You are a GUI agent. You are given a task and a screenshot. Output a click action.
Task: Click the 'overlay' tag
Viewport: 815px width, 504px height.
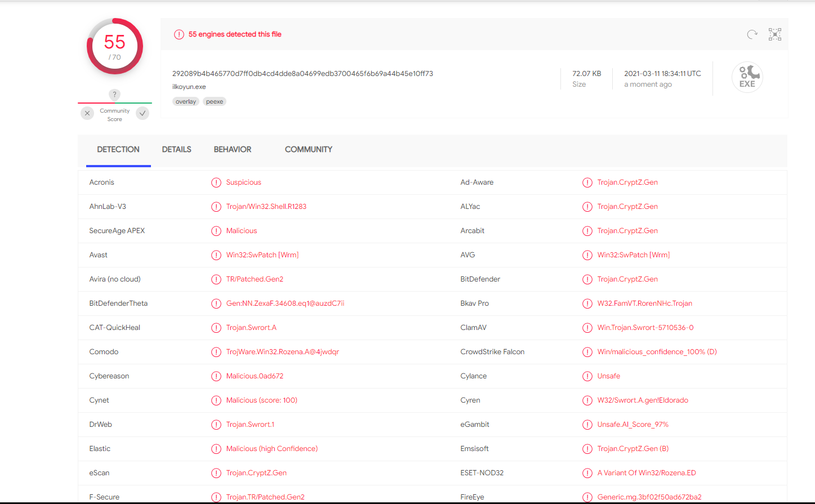[x=186, y=102]
